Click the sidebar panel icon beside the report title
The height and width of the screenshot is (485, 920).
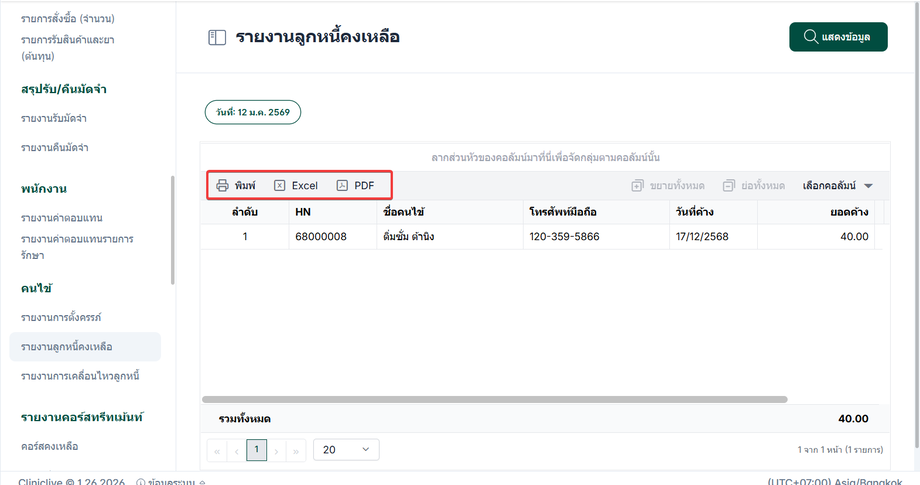click(217, 38)
